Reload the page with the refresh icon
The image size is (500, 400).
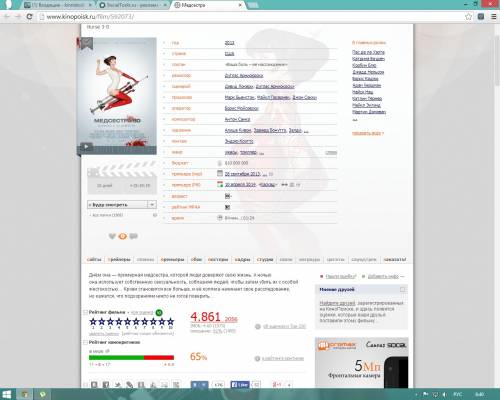click(x=29, y=16)
